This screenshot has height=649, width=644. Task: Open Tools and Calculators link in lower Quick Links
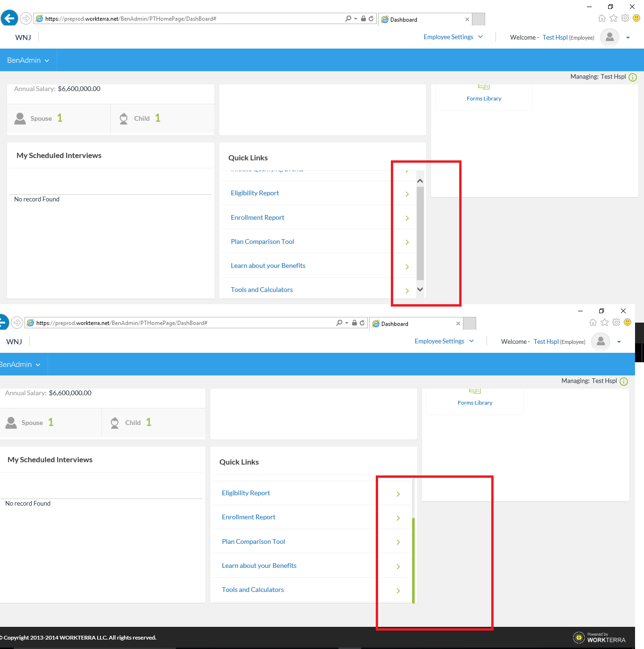(x=253, y=590)
